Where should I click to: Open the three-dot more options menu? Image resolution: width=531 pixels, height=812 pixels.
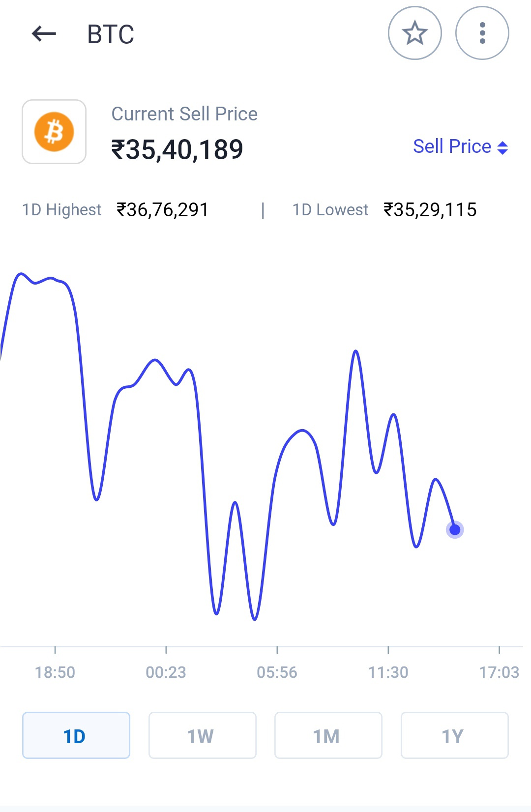(x=482, y=33)
